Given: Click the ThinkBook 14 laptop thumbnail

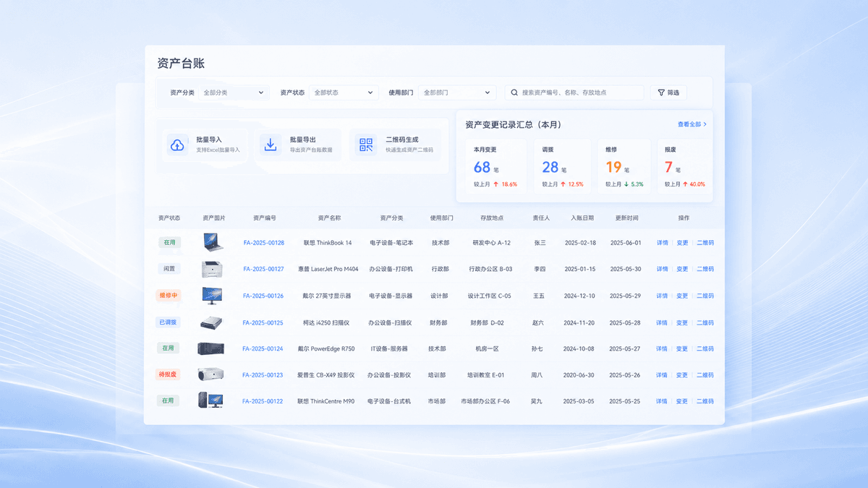Looking at the screenshot, I should (213, 242).
